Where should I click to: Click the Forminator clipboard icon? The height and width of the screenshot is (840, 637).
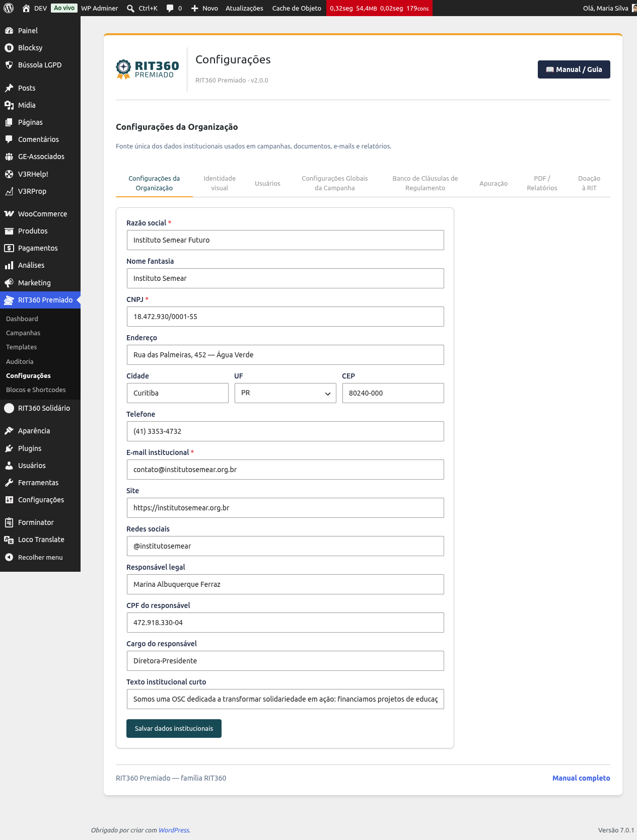[9, 522]
